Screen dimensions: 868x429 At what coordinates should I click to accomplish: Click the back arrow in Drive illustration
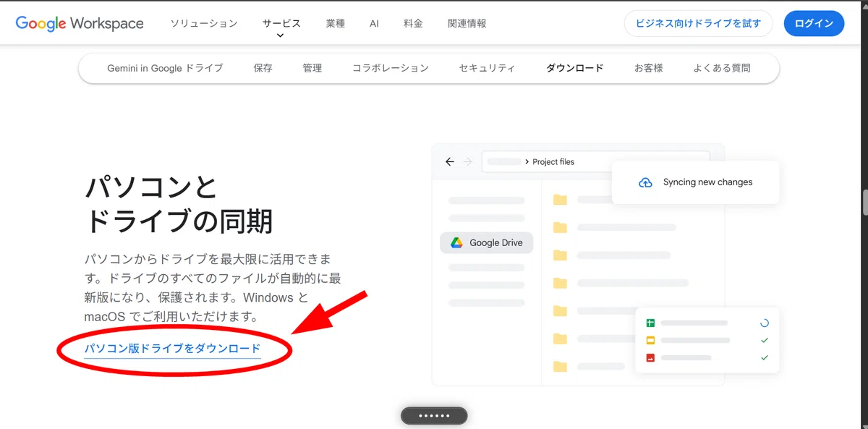(x=450, y=162)
